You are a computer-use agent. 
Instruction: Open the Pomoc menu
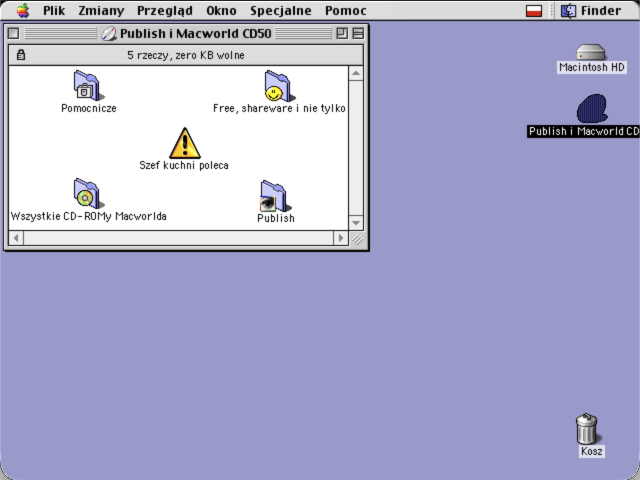346,11
